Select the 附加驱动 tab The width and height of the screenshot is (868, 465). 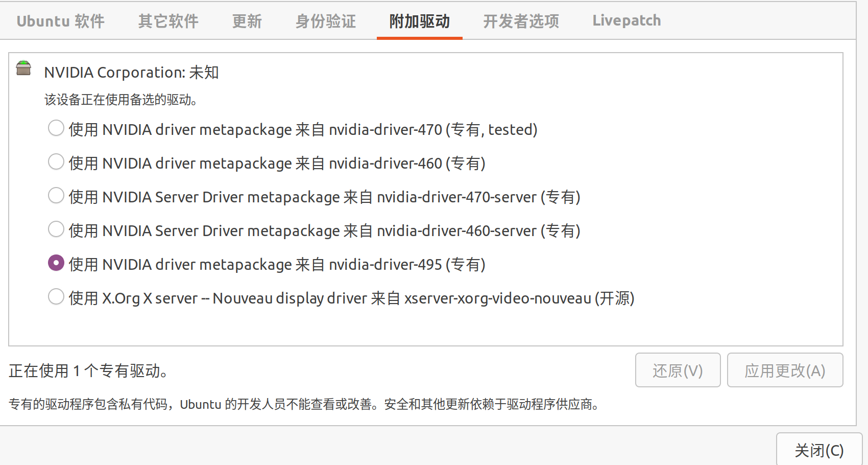[420, 21]
